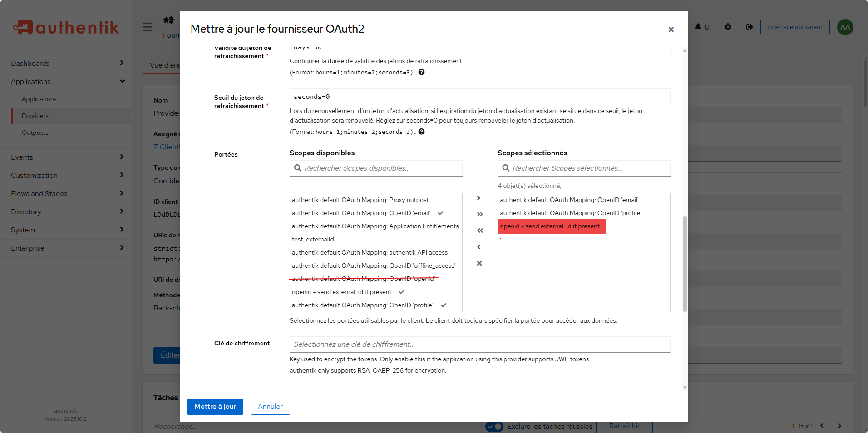The height and width of the screenshot is (433, 868).
Task: Click the remove selected scope left-arrow icon
Action: (479, 247)
